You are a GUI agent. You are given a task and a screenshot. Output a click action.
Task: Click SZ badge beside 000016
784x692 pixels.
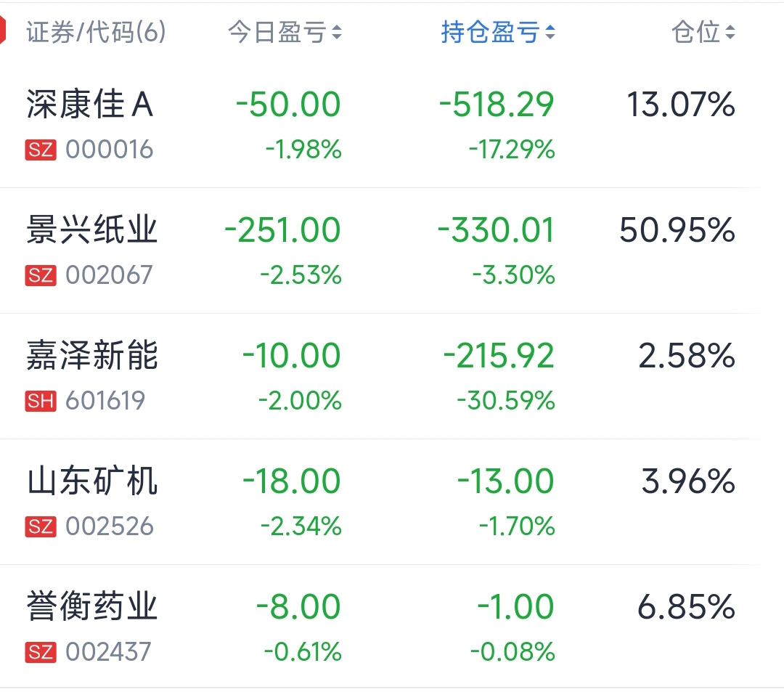tap(41, 150)
